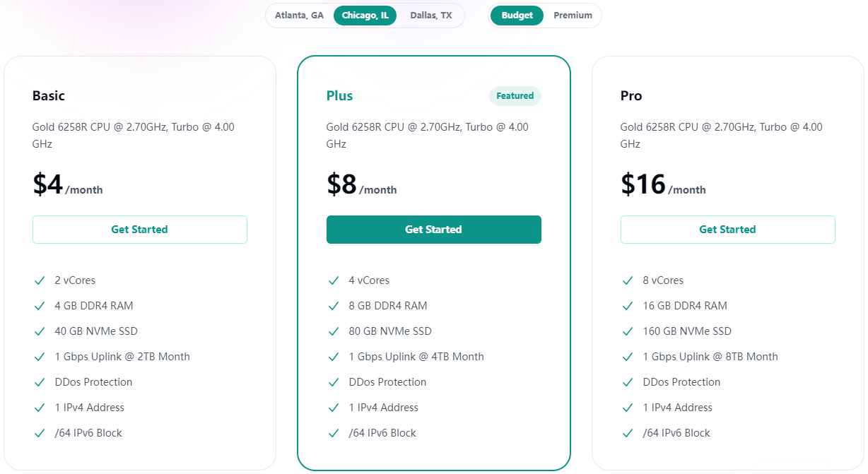Click the checkmark next to Plus 8 GB DDR4 RAM

[334, 306]
